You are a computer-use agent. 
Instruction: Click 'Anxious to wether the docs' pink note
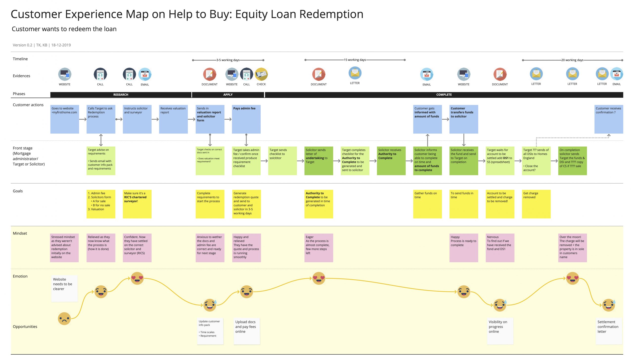[x=210, y=248]
